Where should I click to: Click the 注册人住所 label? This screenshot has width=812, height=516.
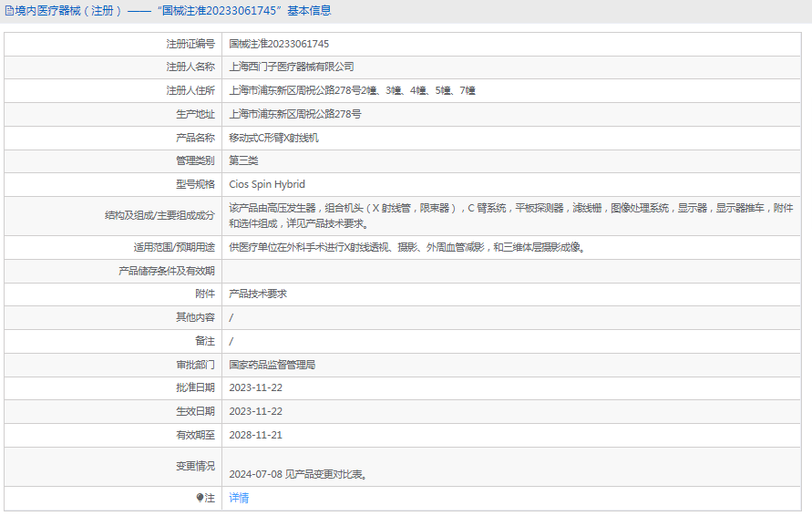190,90
